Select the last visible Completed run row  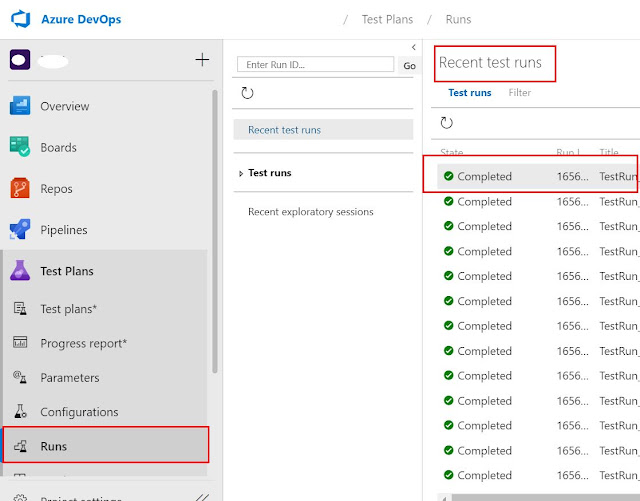[538, 475]
